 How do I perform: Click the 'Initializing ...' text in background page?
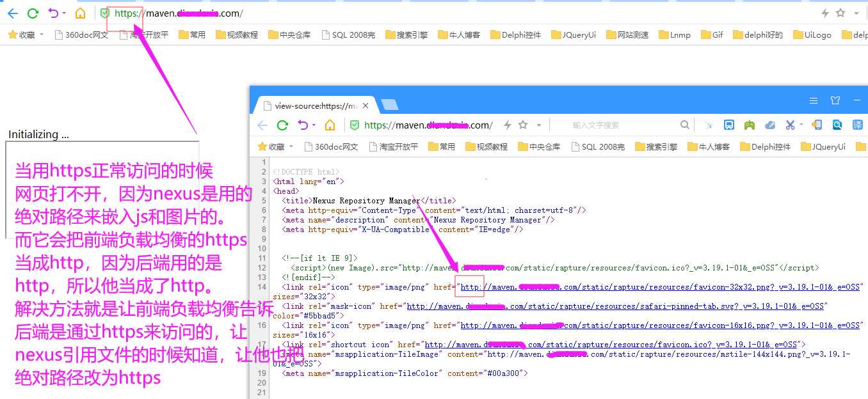38,134
